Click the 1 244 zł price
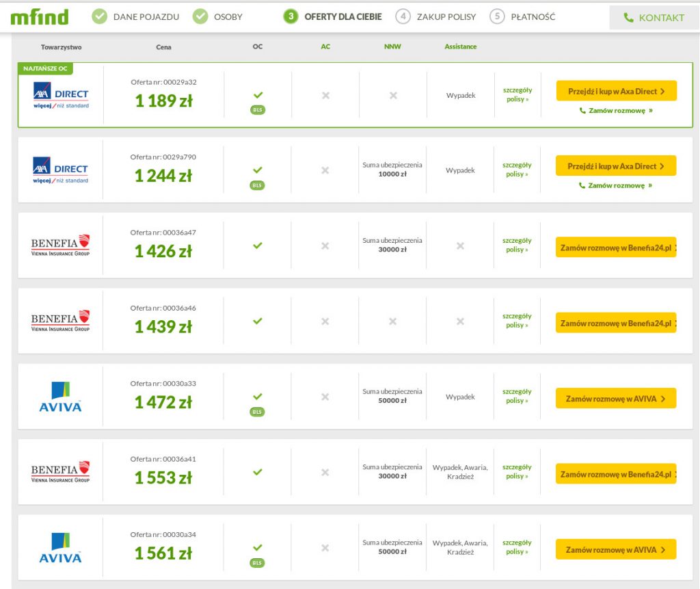700x589 pixels. point(163,176)
